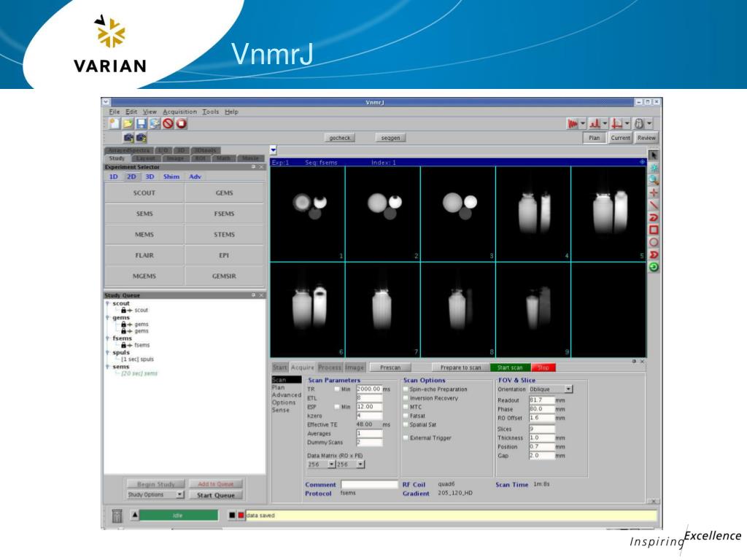Switch to the Shim experiment tab
The image size is (747, 560).
(171, 176)
